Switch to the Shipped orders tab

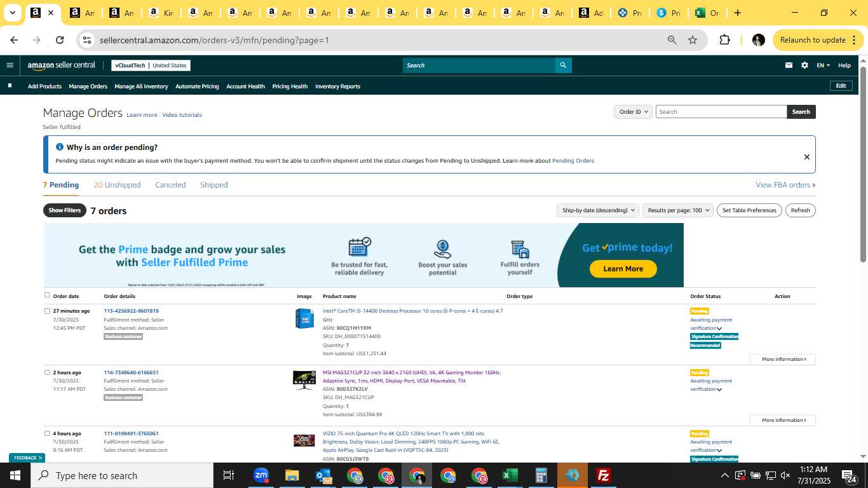pyautogui.click(x=214, y=185)
